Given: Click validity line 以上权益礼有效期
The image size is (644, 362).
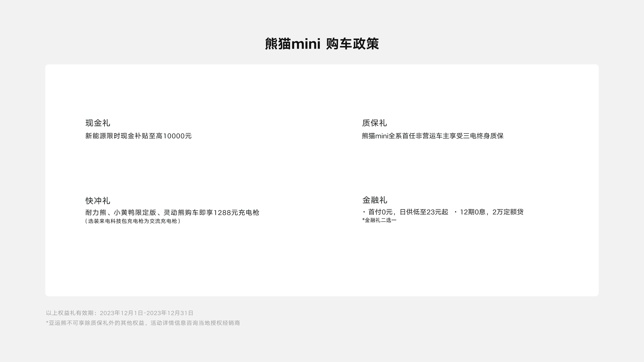Looking at the screenshot, I should pos(120,313).
